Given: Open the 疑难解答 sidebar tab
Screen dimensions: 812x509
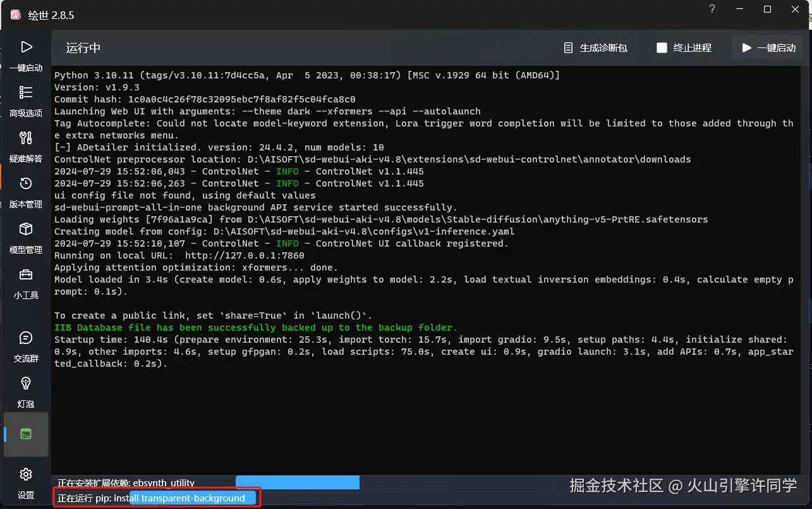Looking at the screenshot, I should tap(26, 147).
